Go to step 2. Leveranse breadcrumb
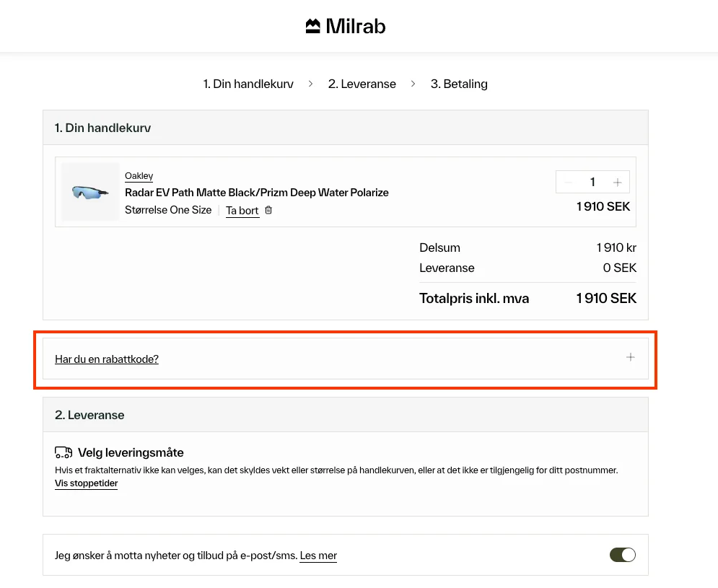718x588 pixels. pyautogui.click(x=362, y=84)
